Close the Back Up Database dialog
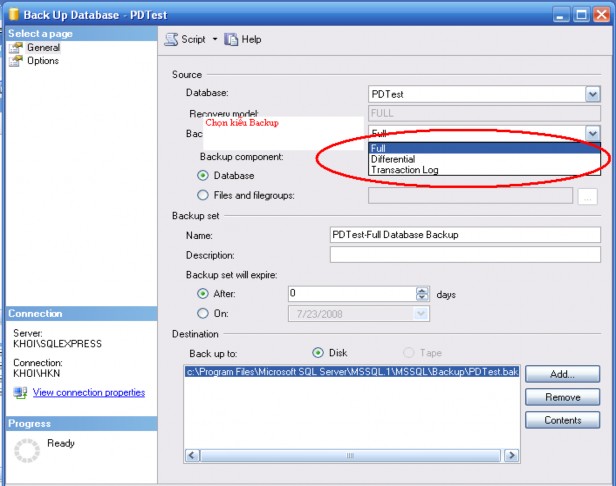 click(x=601, y=15)
